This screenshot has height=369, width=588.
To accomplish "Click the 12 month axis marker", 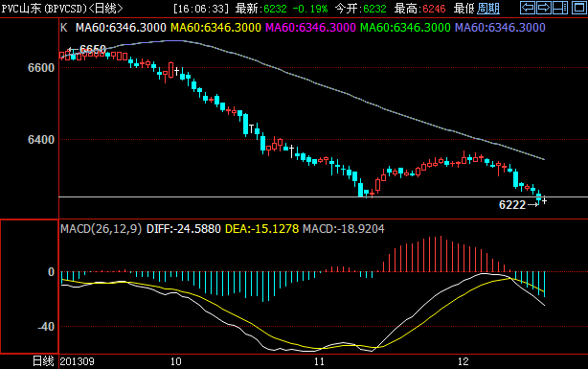I will click(x=464, y=361).
